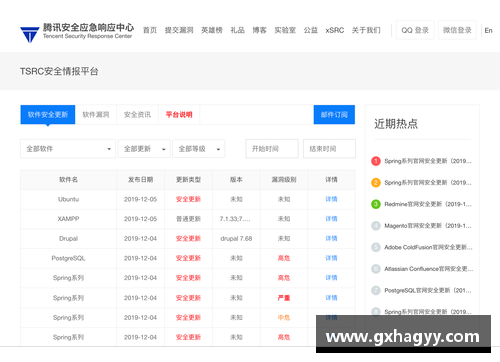Click the 发布日期 column header
This screenshot has height=362, width=500.
coord(140,180)
